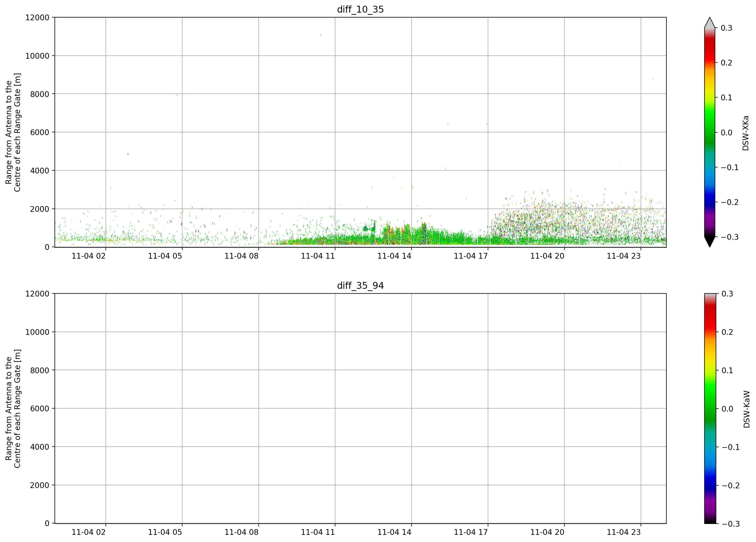Click top plot x-tick label 11-04 08
The width and height of the screenshot is (756, 542).
tap(241, 256)
